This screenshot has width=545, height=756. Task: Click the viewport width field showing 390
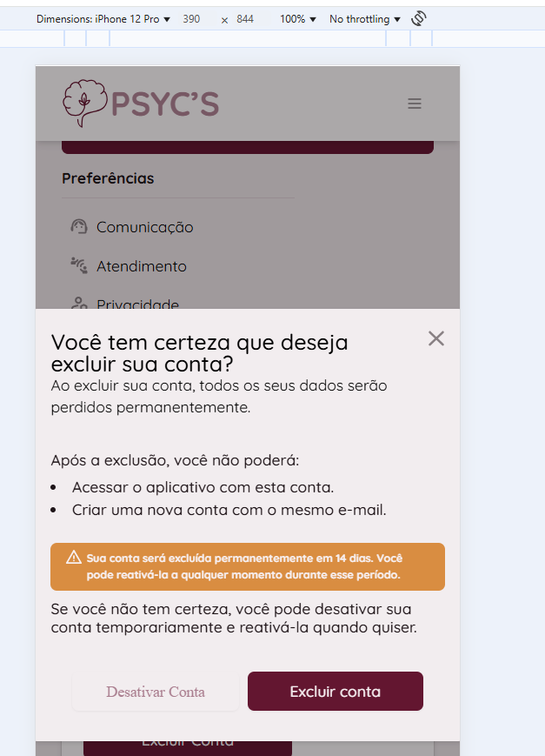click(191, 19)
